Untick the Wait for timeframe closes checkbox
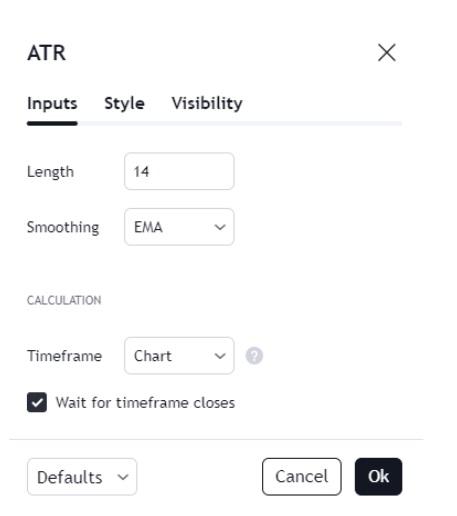 point(37,402)
